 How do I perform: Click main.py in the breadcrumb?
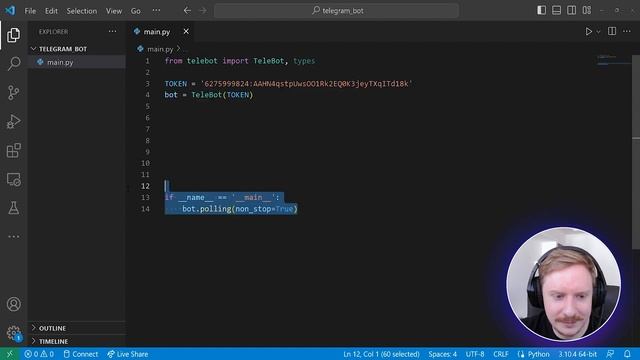coord(160,49)
